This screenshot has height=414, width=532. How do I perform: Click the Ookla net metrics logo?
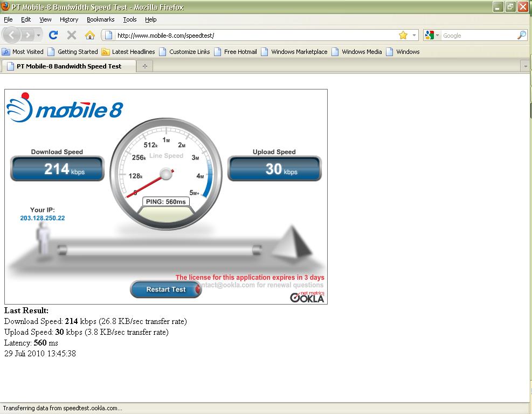click(307, 297)
